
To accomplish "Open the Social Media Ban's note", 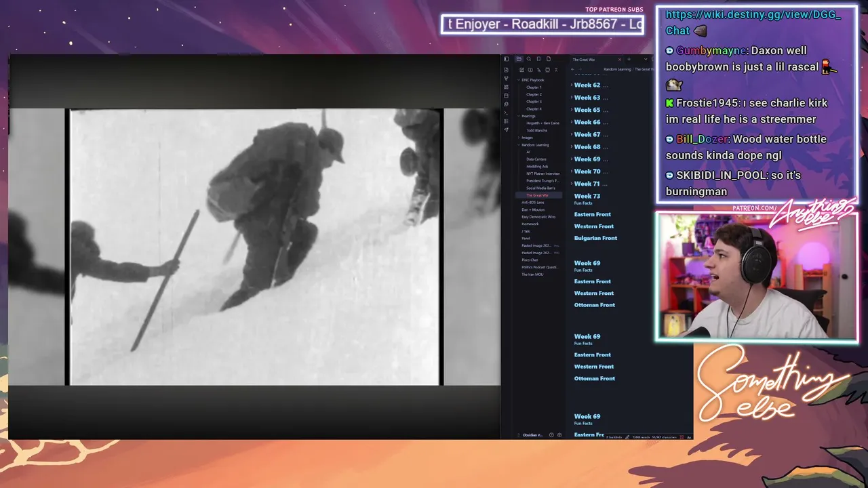I will coord(540,188).
